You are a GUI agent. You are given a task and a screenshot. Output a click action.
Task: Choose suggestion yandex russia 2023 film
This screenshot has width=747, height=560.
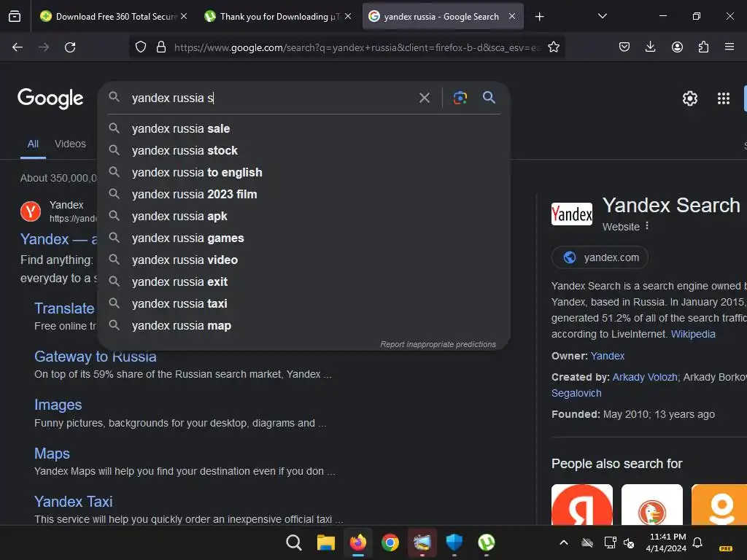tap(304, 194)
